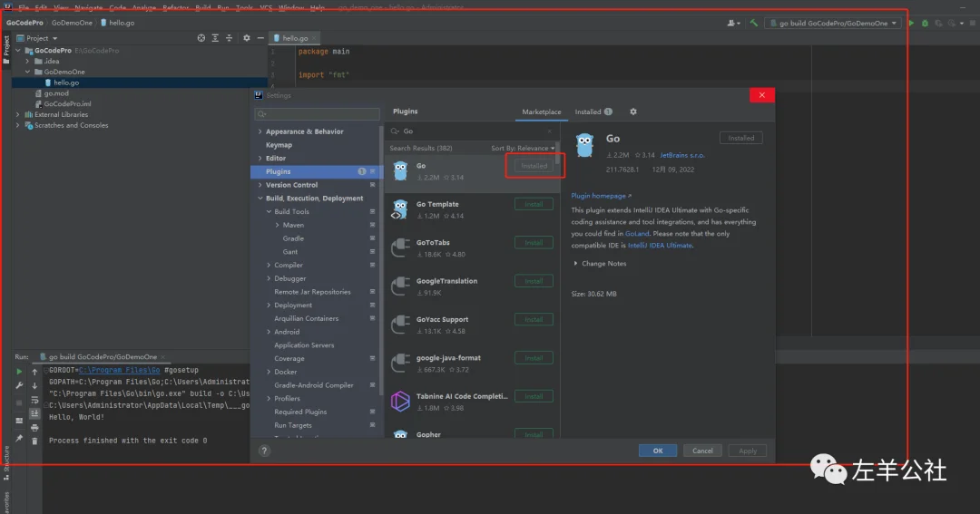Select the Go Template plugin icon

(400, 209)
